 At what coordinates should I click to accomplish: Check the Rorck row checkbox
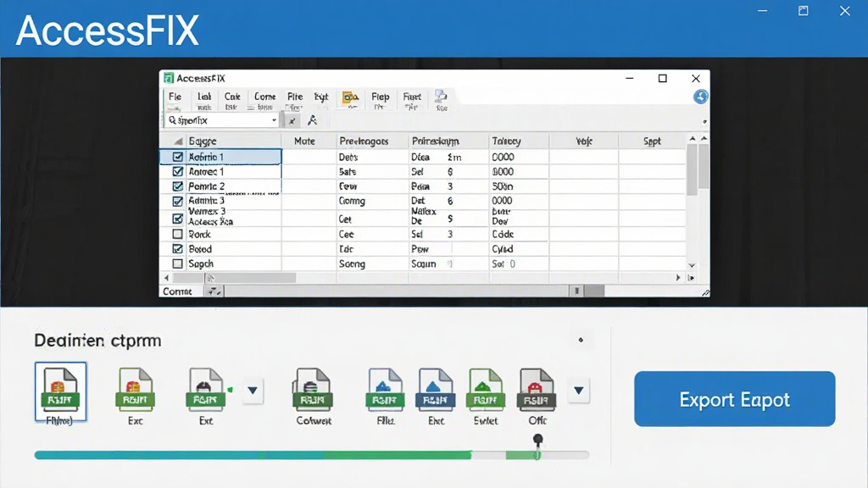pyautogui.click(x=178, y=234)
